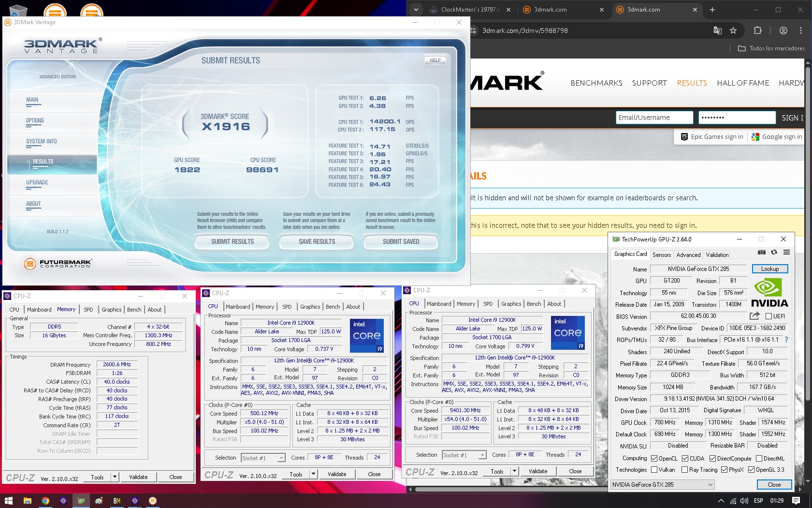Viewport: 812px width, 508px height.
Task: Show hidden system tray icons
Action: (x=721, y=501)
